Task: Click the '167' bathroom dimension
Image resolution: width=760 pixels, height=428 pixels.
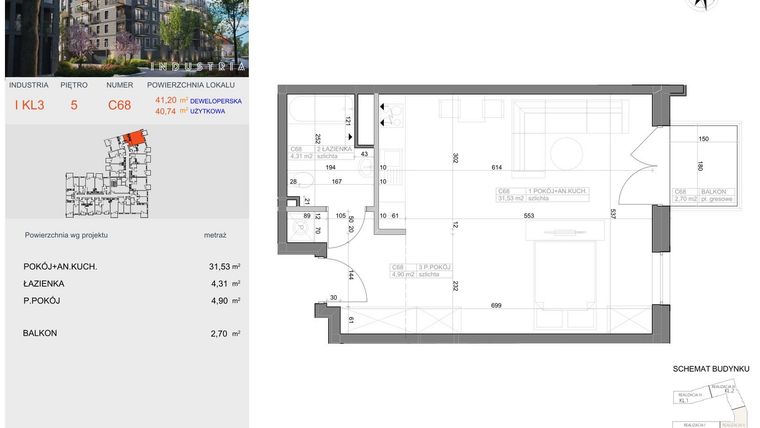Action: (x=337, y=181)
